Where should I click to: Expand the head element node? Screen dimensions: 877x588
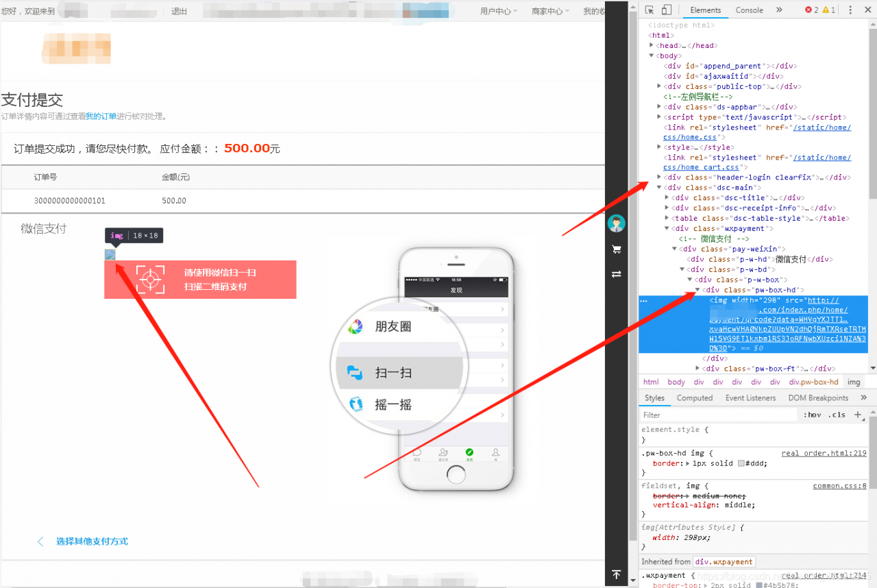coord(652,45)
